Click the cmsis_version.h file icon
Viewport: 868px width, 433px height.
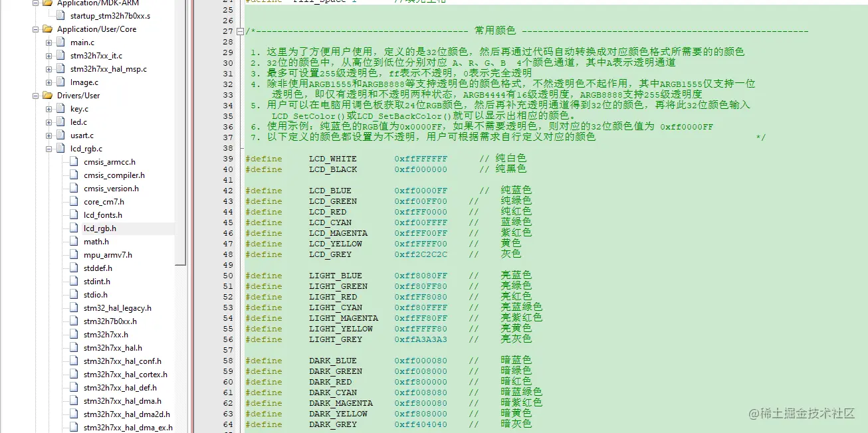[x=74, y=189]
